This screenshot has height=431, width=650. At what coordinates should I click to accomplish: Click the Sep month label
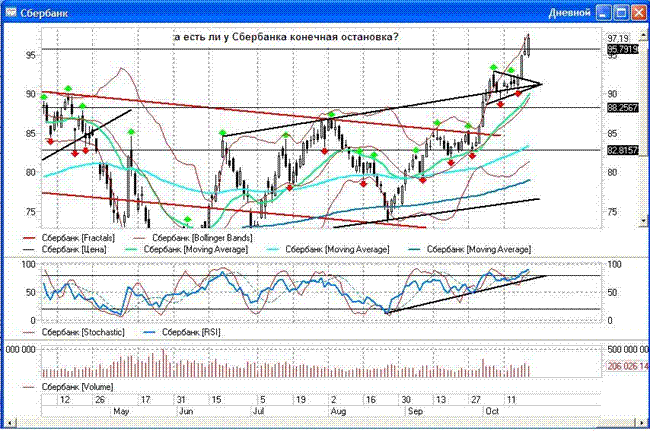pyautogui.click(x=415, y=412)
